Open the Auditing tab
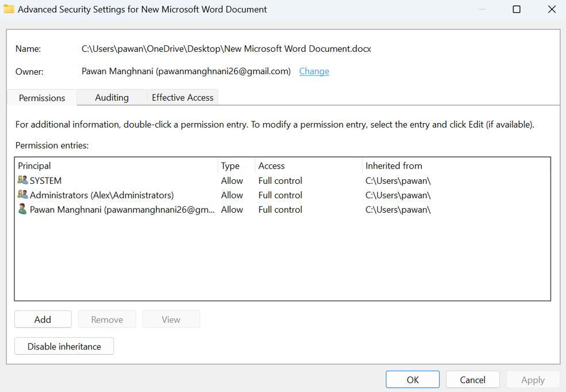The height and width of the screenshot is (392, 566). pyautogui.click(x=111, y=98)
